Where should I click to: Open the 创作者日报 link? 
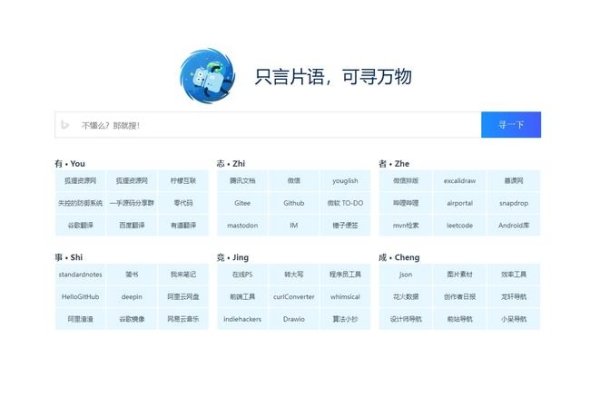point(460,297)
